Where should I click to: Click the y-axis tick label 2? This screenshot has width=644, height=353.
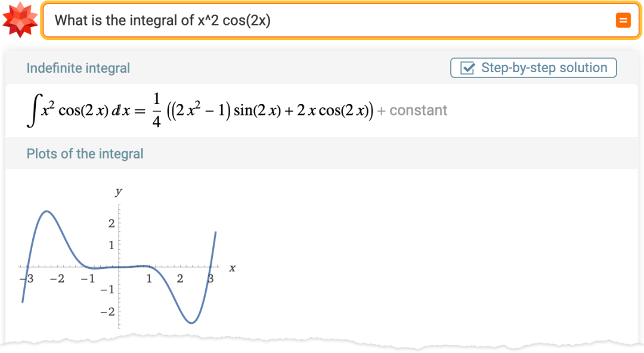(x=111, y=224)
